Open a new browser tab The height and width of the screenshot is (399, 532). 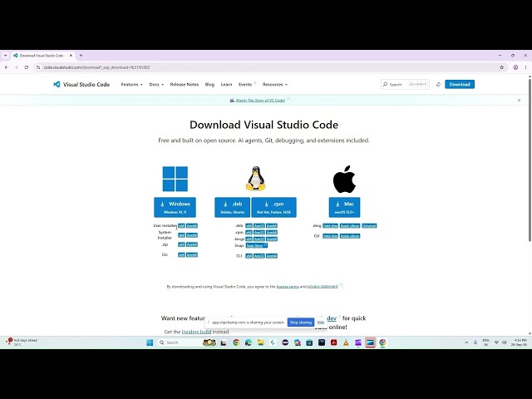[81, 56]
